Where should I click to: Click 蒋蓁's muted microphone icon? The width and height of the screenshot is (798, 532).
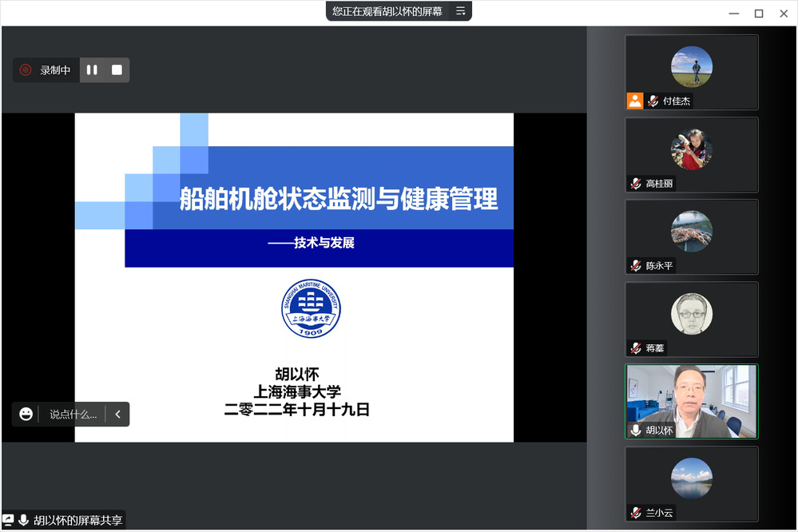[636, 348]
